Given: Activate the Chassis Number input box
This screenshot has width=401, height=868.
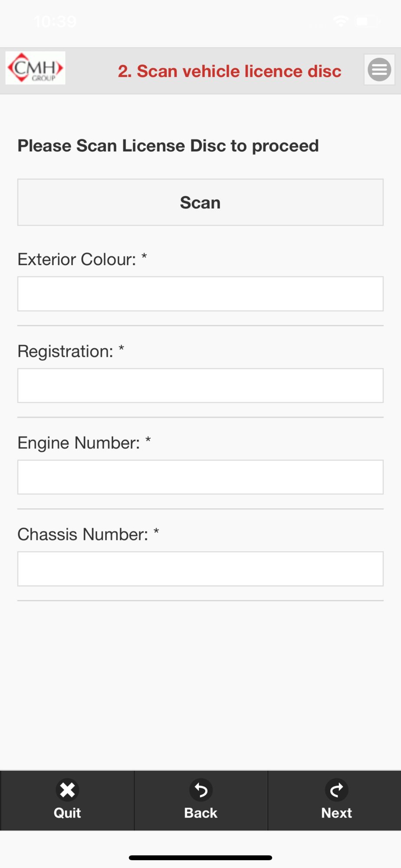Looking at the screenshot, I should 200,569.
